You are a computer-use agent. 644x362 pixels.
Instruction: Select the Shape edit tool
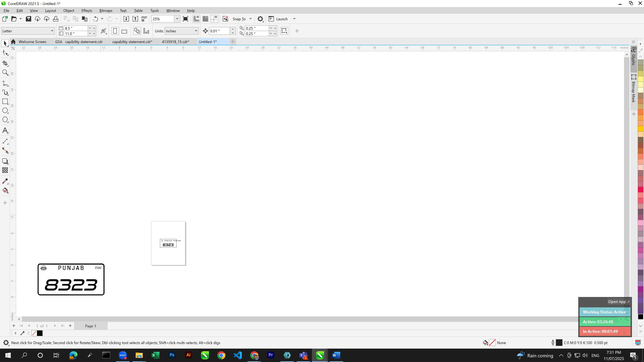pyautogui.click(x=5, y=53)
